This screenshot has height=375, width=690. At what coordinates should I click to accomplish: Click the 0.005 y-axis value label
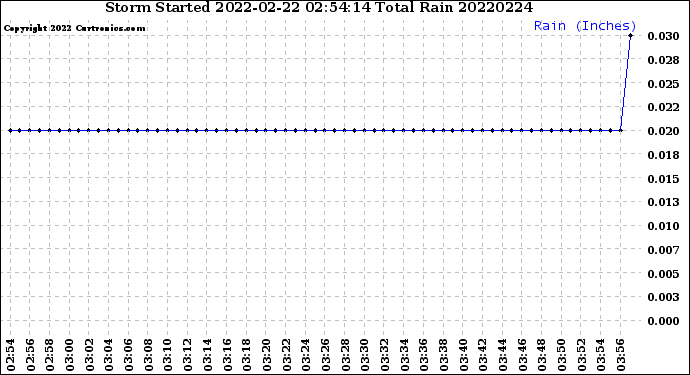pyautogui.click(x=663, y=273)
